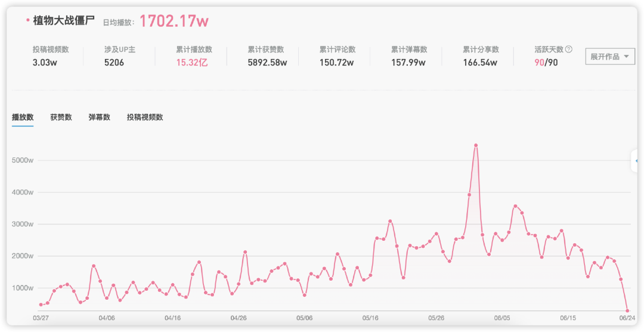Viewport: 644px width, 332px height.
Task: Click the 累计分享数 value 166.54w
Action: pyautogui.click(x=480, y=63)
